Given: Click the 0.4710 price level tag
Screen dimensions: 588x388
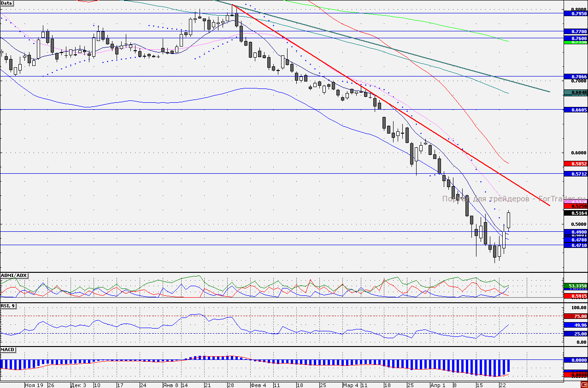Looking at the screenshot, I should tap(576, 246).
